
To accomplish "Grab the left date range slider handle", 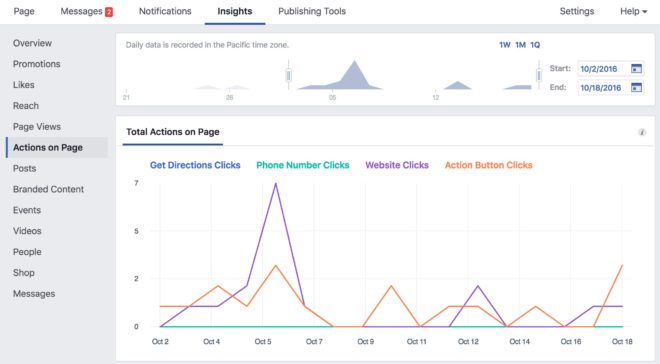I will coord(288,75).
